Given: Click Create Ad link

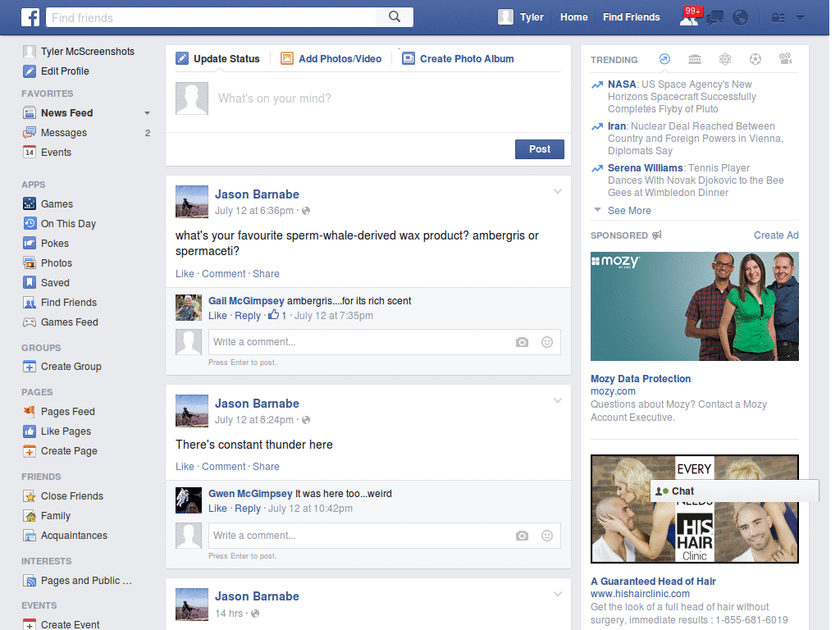Looking at the screenshot, I should coord(776,235).
